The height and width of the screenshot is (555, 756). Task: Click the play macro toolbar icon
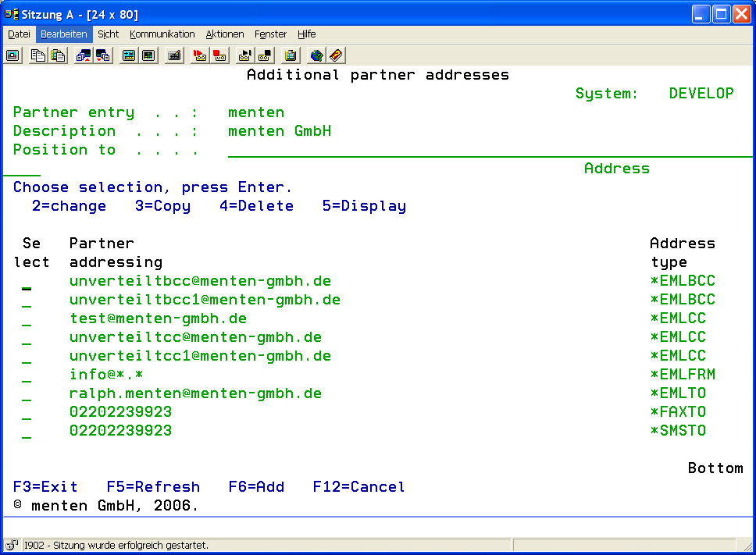[245, 55]
